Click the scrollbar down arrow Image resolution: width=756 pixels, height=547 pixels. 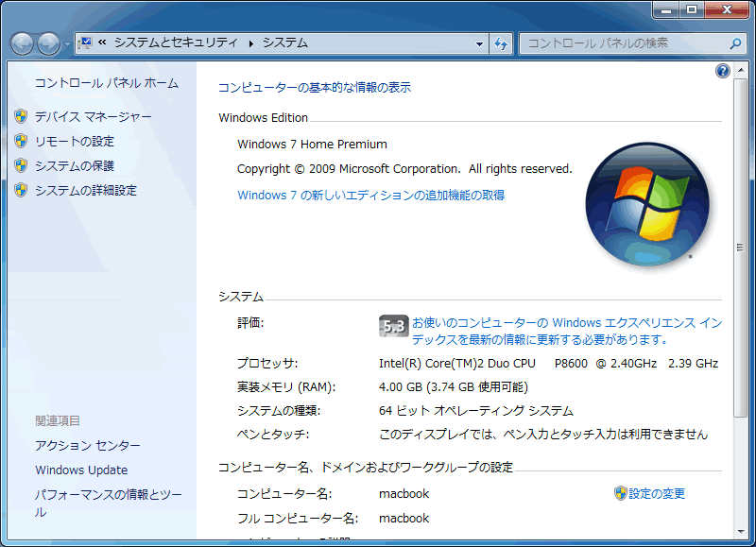point(741,532)
